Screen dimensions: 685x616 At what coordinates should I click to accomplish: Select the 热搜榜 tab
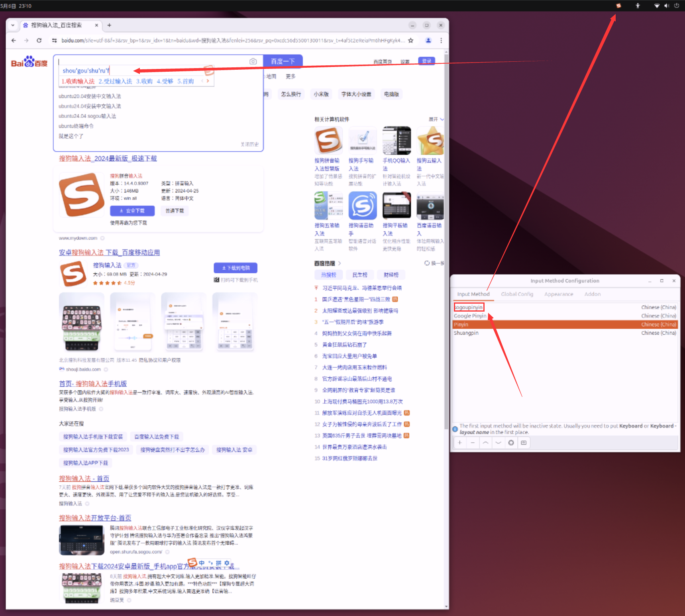[x=329, y=275]
